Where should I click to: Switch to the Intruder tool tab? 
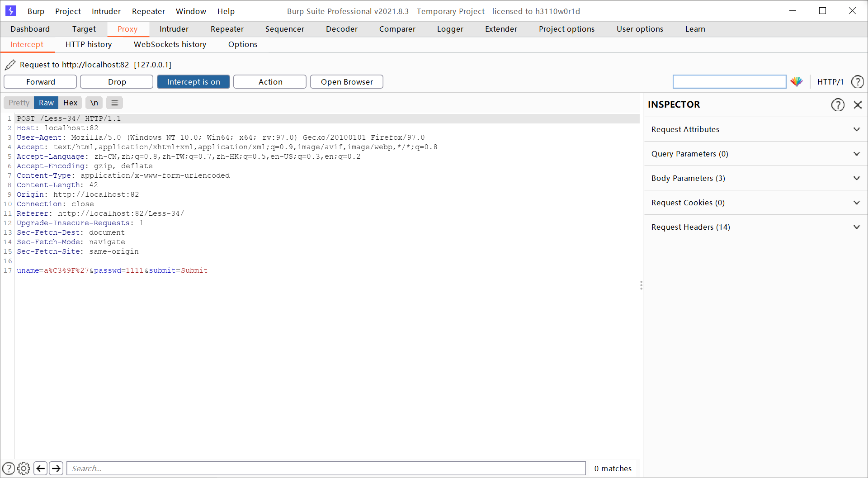174,29
